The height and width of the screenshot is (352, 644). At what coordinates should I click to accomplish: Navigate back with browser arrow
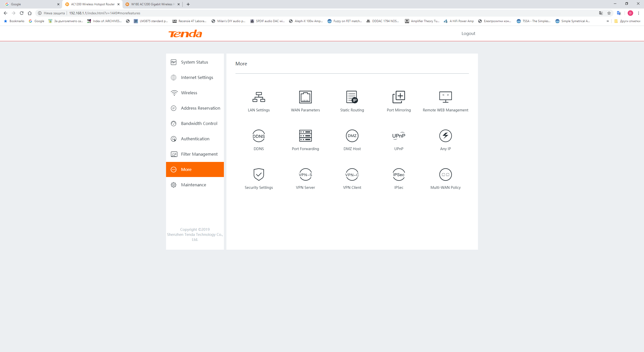point(6,13)
